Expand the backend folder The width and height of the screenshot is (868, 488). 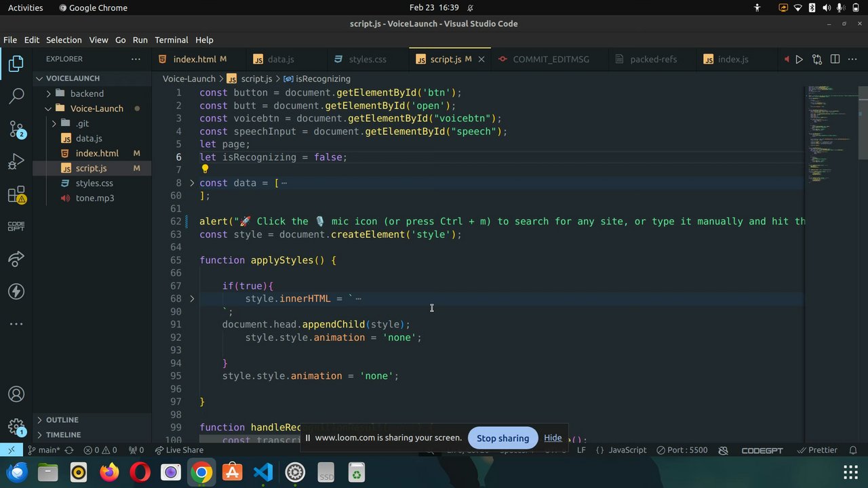87,94
